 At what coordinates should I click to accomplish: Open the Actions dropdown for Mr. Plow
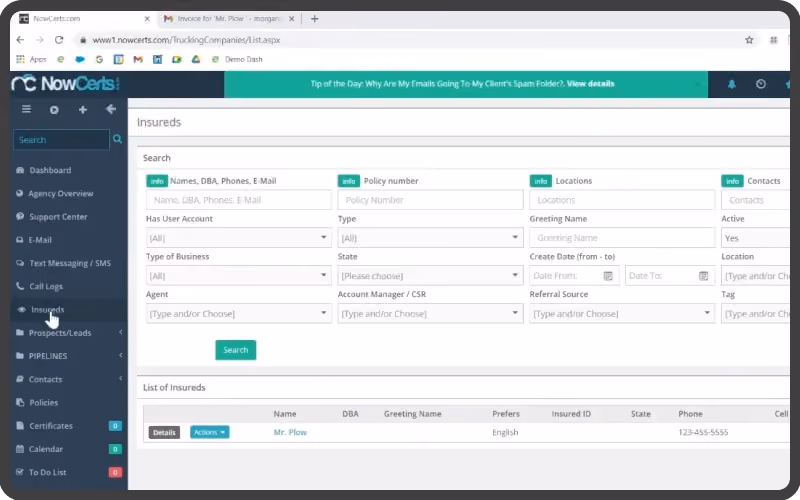(x=210, y=432)
